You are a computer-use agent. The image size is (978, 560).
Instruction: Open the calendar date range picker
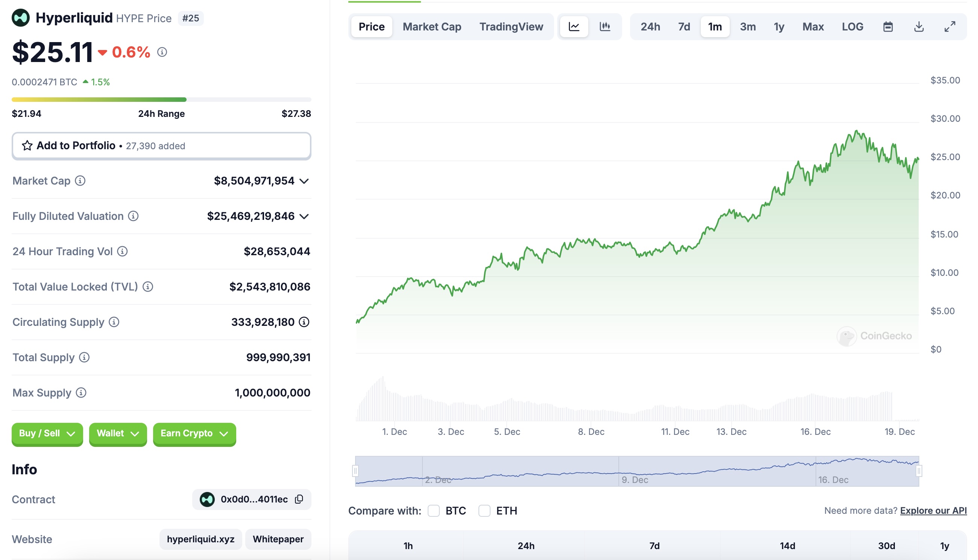point(888,27)
